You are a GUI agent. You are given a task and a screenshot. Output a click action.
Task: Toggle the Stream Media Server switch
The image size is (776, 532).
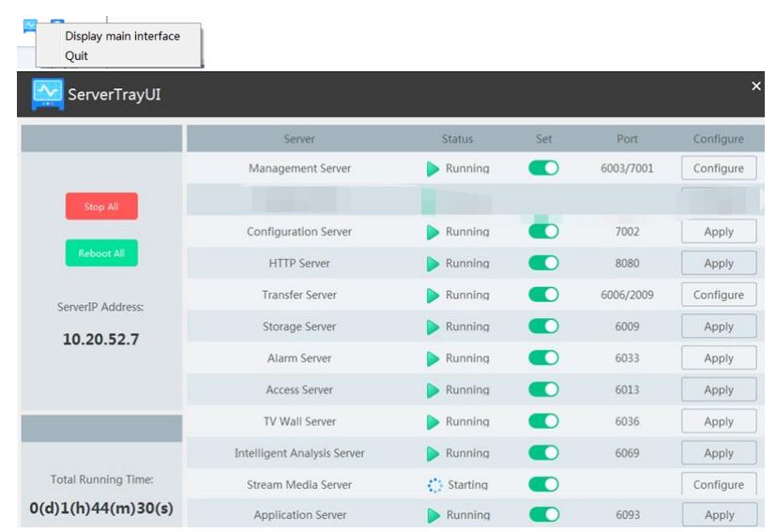click(x=543, y=485)
